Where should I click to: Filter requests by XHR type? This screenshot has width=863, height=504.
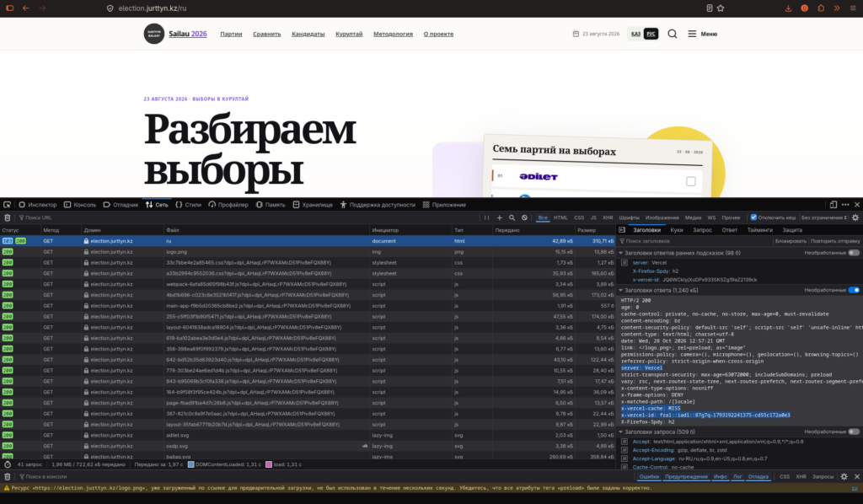click(608, 217)
